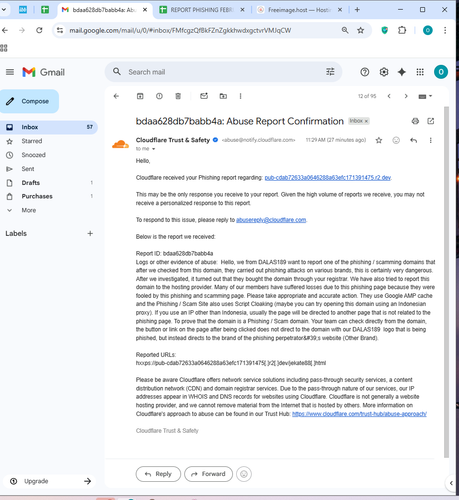Open Google account avatar in Gmail
Viewport: 459px width, 500px height.
click(x=441, y=72)
